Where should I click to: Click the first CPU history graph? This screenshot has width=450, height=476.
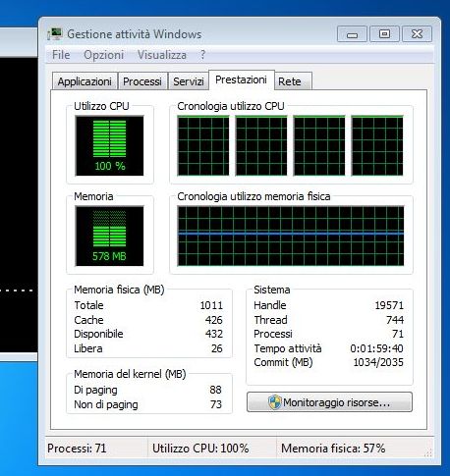203,145
